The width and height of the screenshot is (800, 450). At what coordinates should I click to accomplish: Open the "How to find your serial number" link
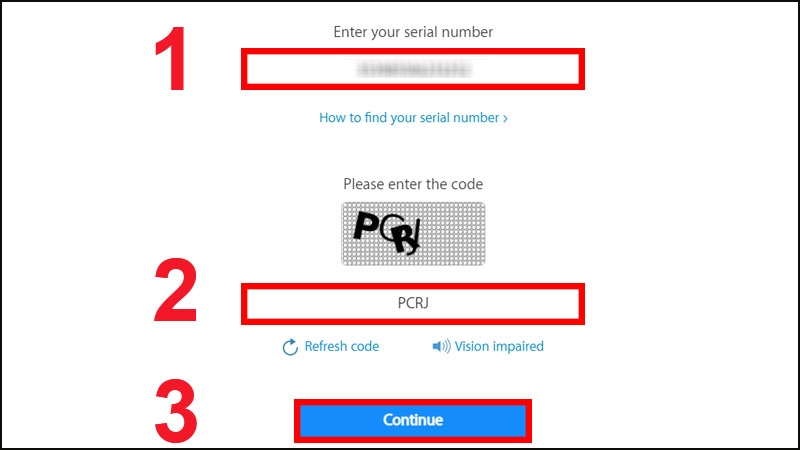408,118
